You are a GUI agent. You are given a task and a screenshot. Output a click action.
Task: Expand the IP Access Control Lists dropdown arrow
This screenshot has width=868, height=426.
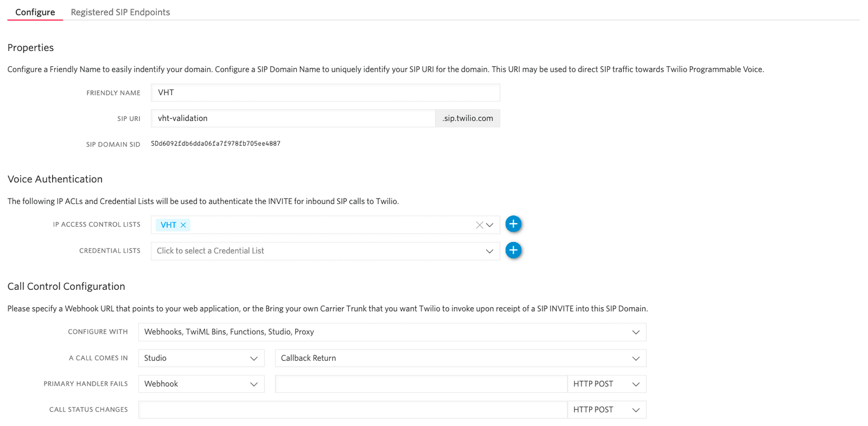pos(490,225)
